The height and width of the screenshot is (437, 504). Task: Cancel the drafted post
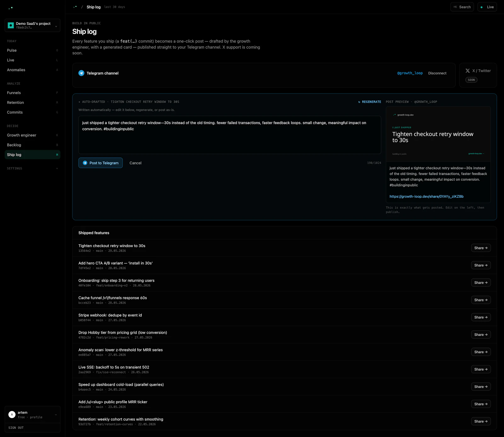point(135,163)
